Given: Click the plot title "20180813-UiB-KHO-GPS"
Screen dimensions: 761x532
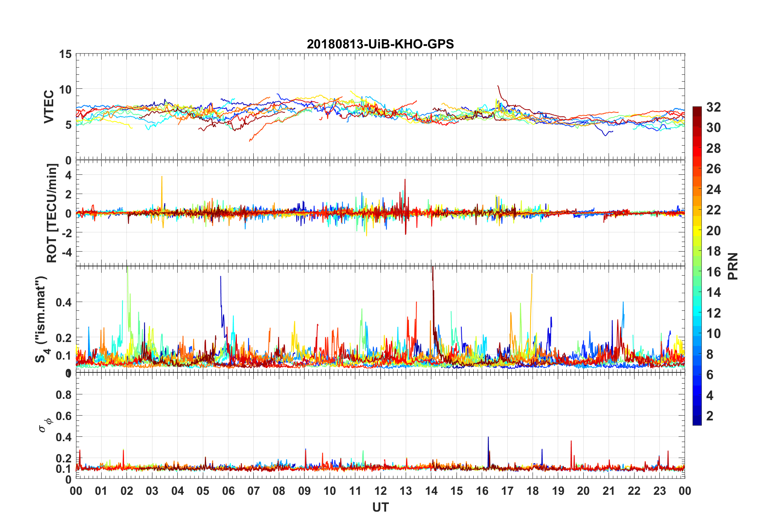Looking at the screenshot, I should tap(380, 44).
